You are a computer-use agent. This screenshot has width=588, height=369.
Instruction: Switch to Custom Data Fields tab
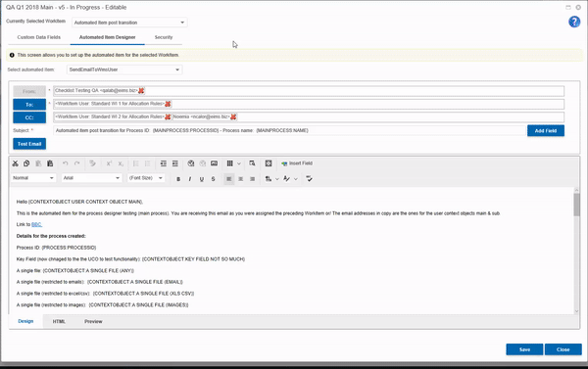[38, 37]
